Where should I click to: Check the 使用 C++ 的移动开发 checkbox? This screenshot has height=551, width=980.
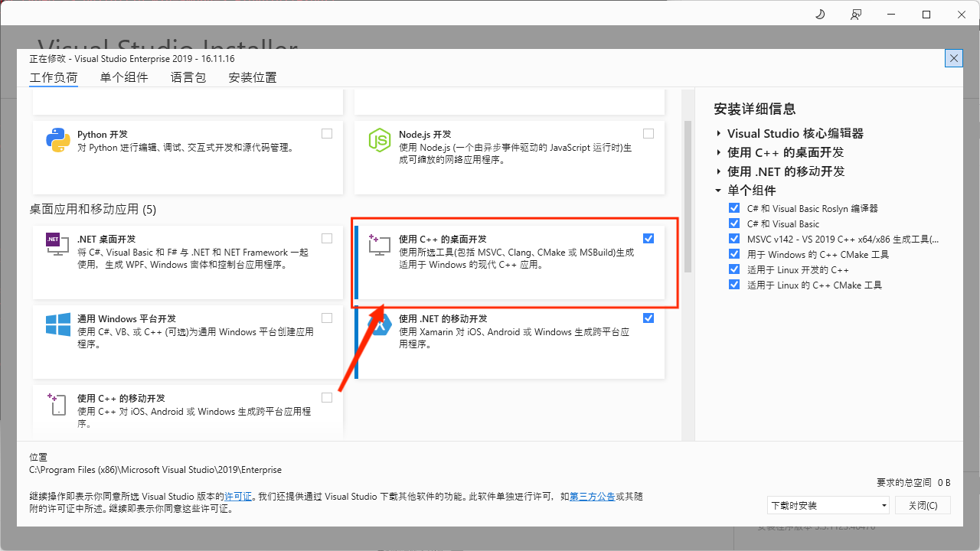tap(327, 397)
